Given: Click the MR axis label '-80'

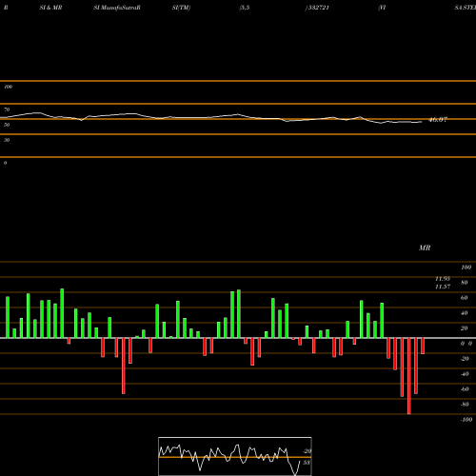Looking at the screenshot, I should (465, 405).
